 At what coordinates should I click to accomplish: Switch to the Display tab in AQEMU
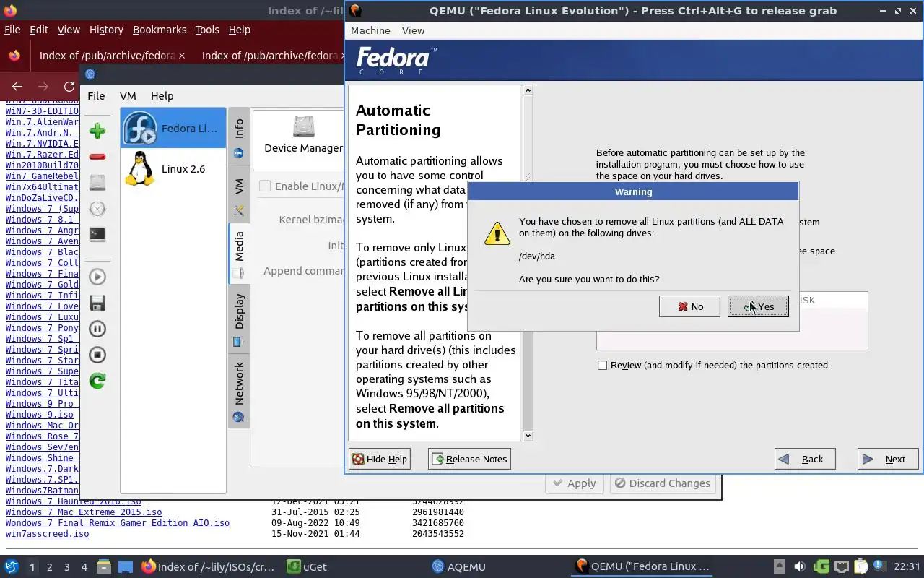click(239, 319)
